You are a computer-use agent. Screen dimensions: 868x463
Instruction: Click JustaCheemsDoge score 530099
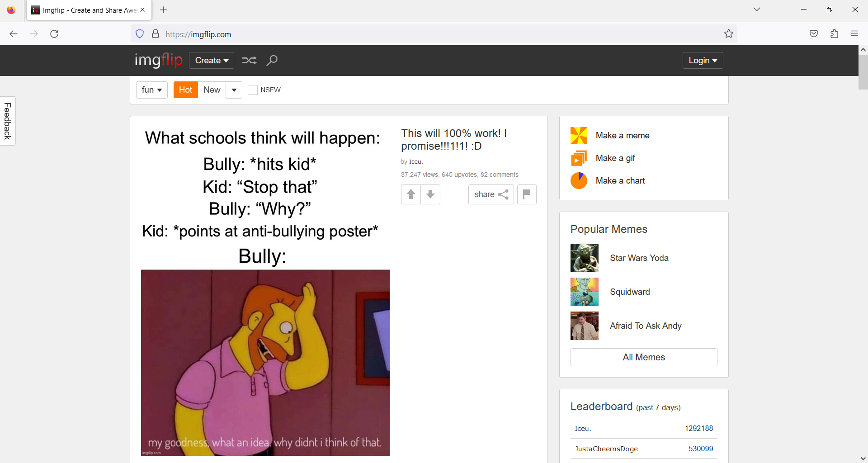point(701,449)
